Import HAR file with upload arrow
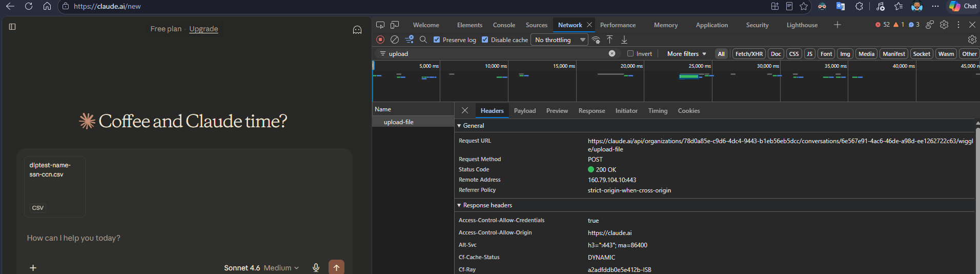 (x=610, y=40)
